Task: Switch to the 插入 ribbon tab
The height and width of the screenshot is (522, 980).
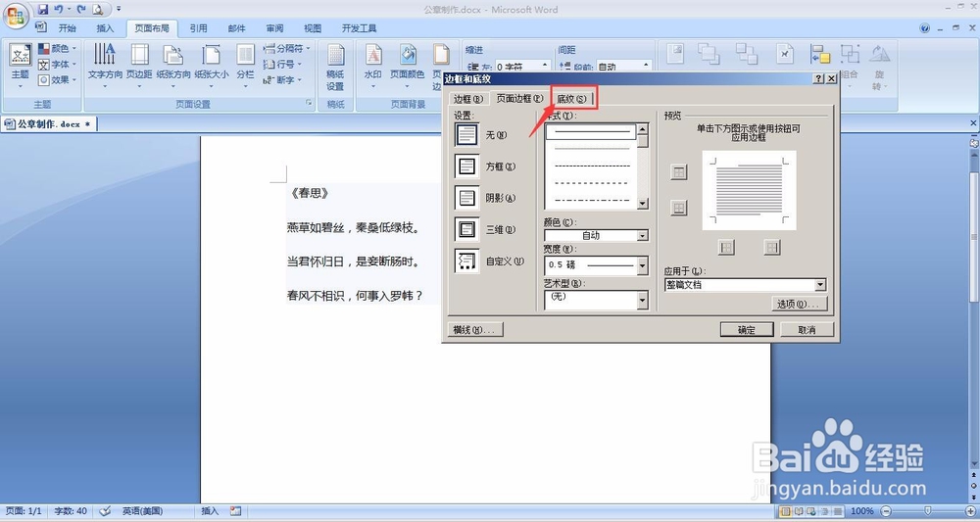Action: (105, 28)
